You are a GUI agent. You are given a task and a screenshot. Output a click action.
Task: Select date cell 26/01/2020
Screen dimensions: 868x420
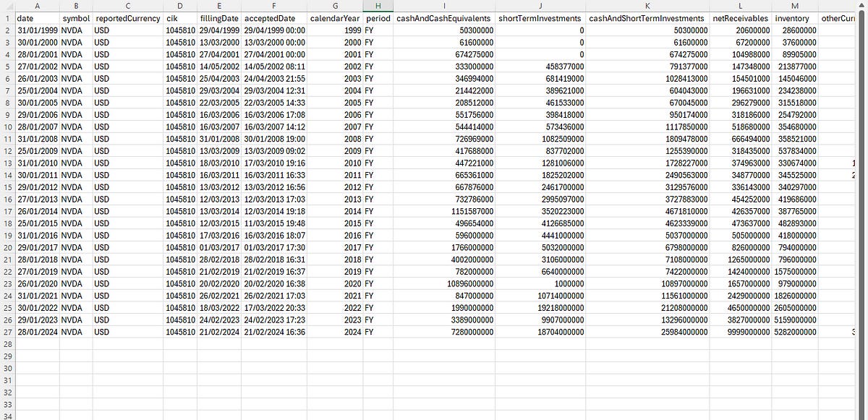pos(36,284)
